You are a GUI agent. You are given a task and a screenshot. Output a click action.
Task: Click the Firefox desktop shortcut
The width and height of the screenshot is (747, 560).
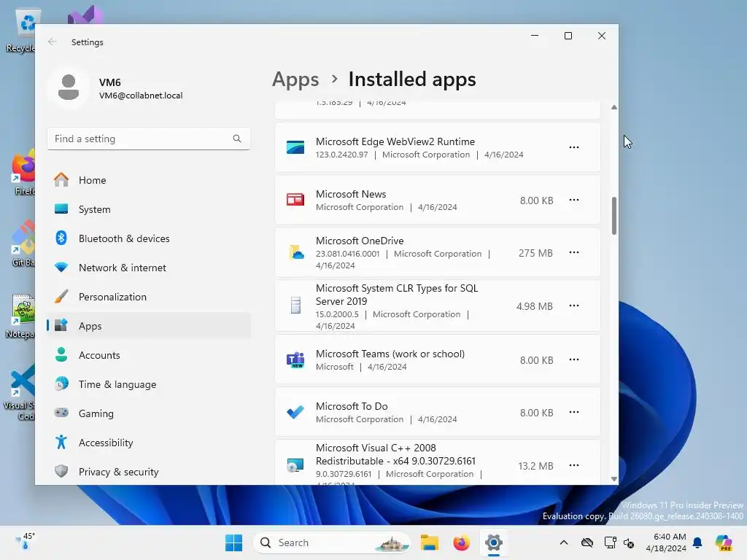(23, 172)
